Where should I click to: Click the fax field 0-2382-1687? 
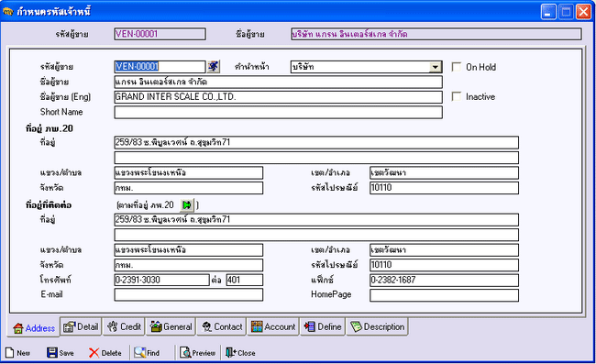pos(444,280)
